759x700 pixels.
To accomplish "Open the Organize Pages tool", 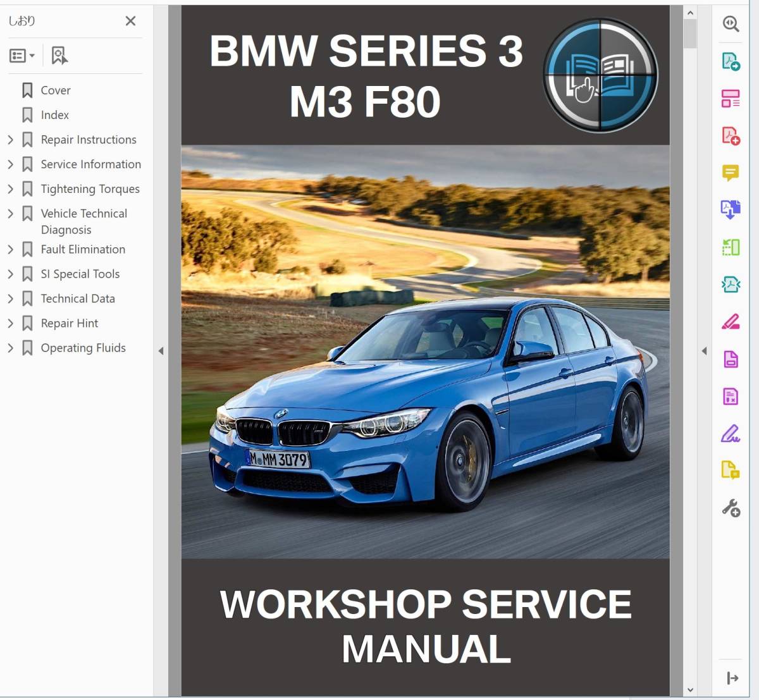I will pos(731,99).
